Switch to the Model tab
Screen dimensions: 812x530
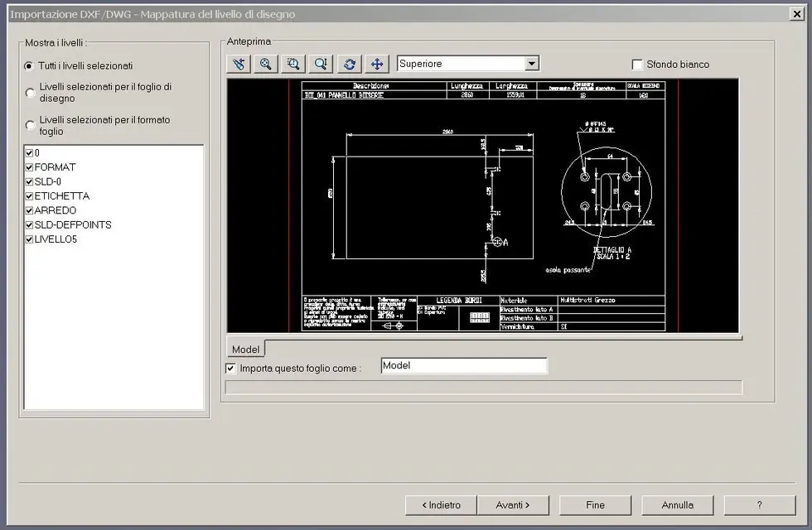pyautogui.click(x=246, y=349)
